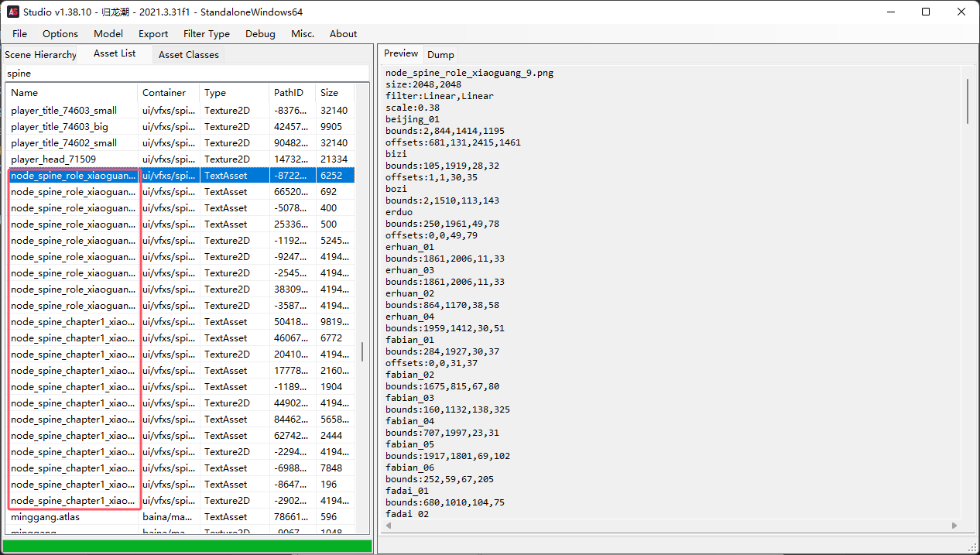Open the Model menu
The image size is (980, 555).
tap(108, 33)
